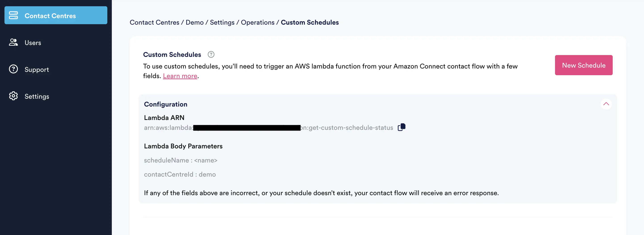Create a schedule with New Schedule button
The image size is (644, 235).
point(583,65)
